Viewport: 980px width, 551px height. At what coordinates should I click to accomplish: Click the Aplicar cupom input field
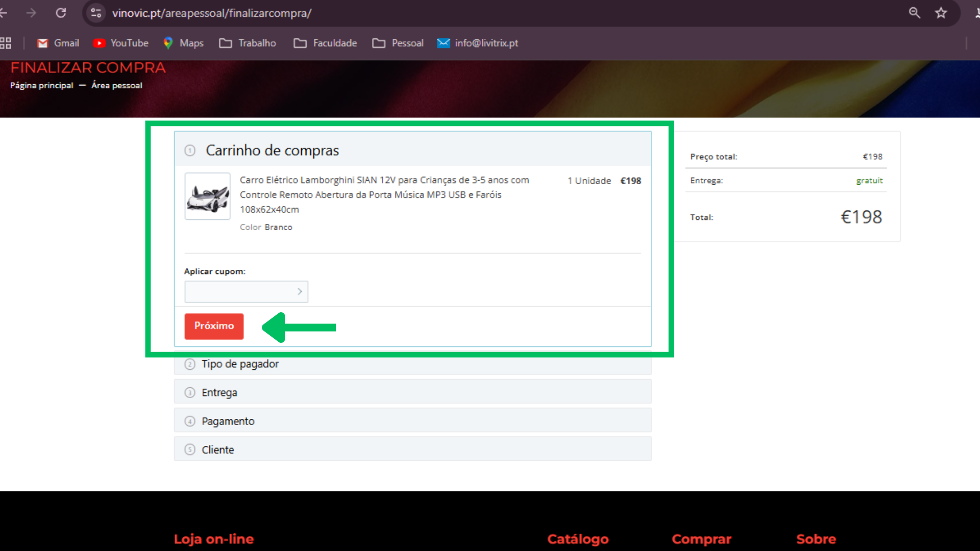[240, 292]
